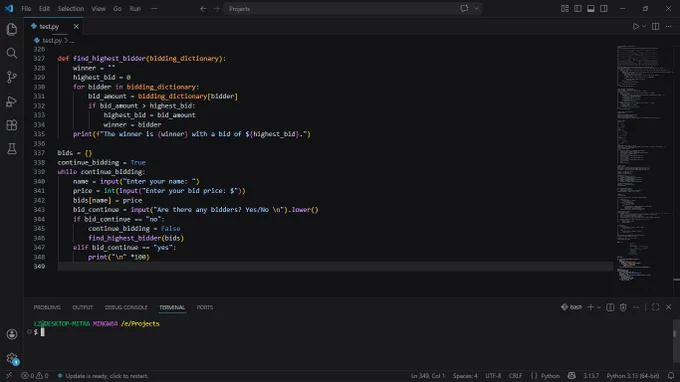Click 'Update is ready, click to restart'
Screen dimensions: 680x382
103,375
